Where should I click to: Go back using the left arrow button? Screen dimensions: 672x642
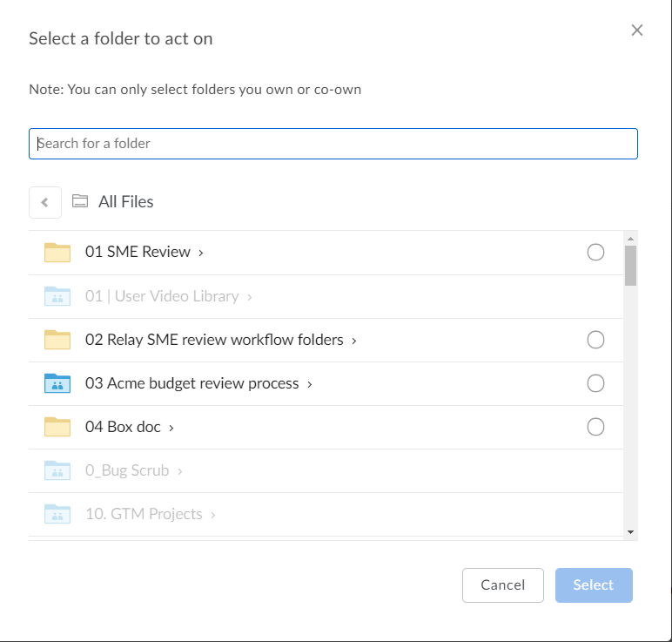pos(45,202)
